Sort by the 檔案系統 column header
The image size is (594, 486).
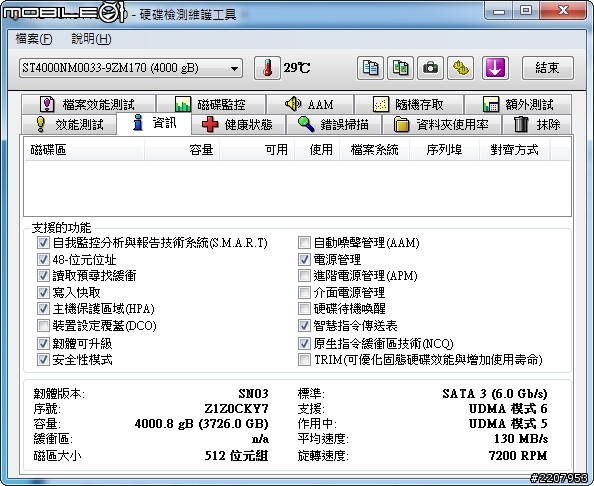point(375,150)
